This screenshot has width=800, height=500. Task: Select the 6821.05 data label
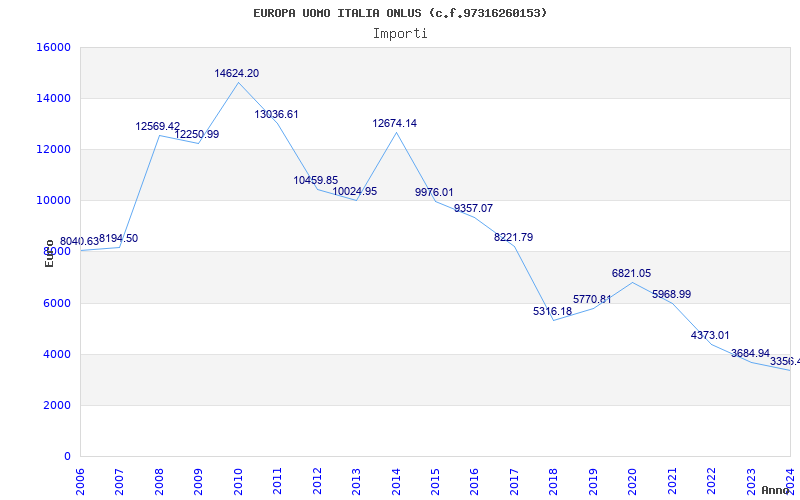coord(632,273)
